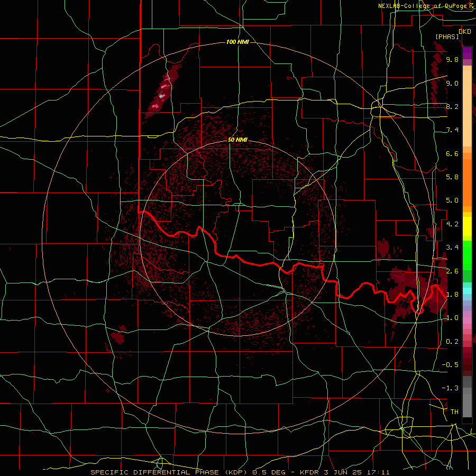Screen dimensions: 476x476
Task: Click the 2.6 legend scale value
Action: pyautogui.click(x=452, y=271)
